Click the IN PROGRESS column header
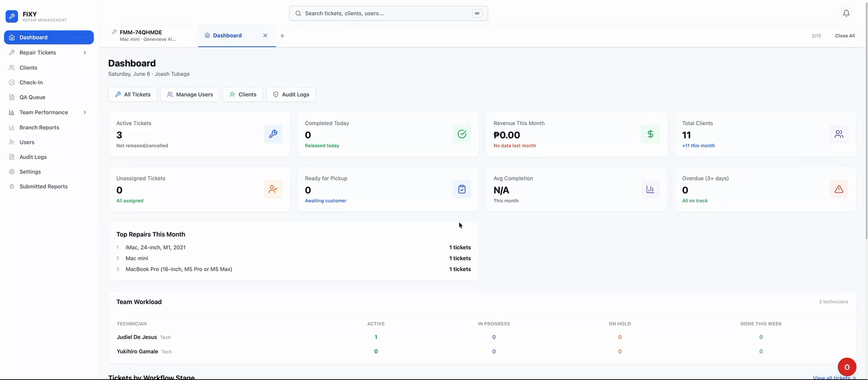 coord(494,324)
